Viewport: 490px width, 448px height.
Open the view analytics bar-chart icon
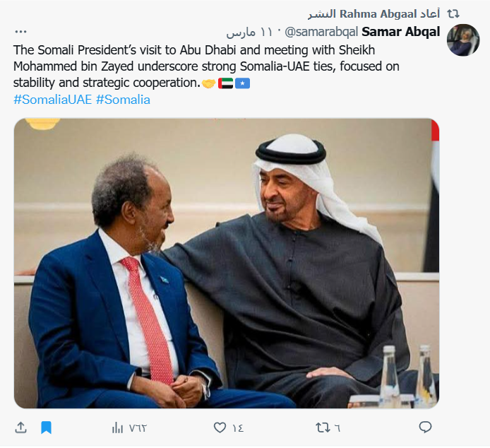tap(118, 428)
